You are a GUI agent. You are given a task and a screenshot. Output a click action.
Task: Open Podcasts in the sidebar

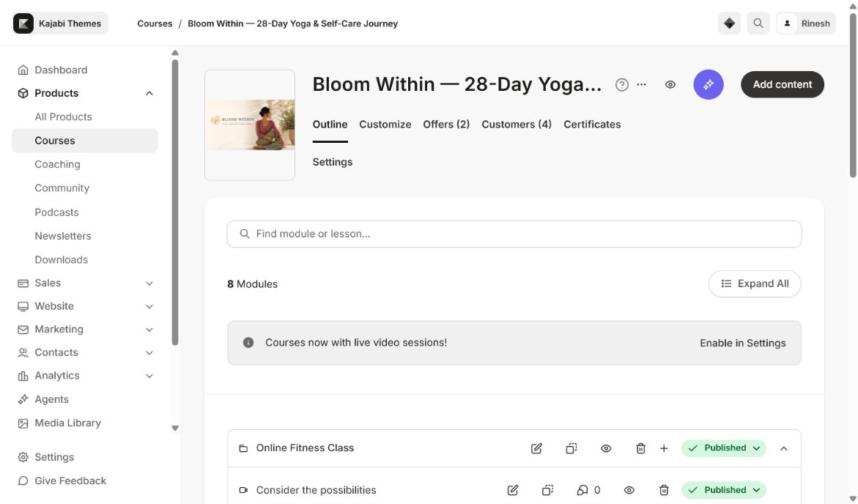pyautogui.click(x=56, y=212)
